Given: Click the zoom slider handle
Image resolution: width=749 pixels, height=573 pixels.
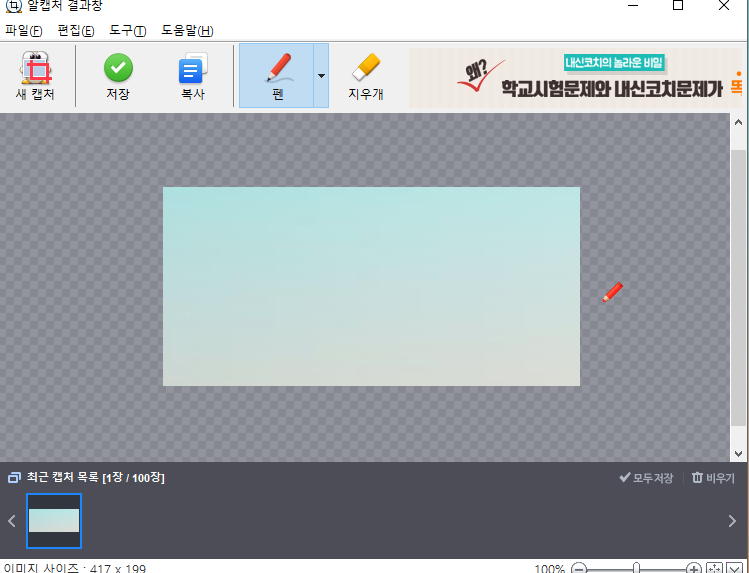Looking at the screenshot, I should point(636,568).
